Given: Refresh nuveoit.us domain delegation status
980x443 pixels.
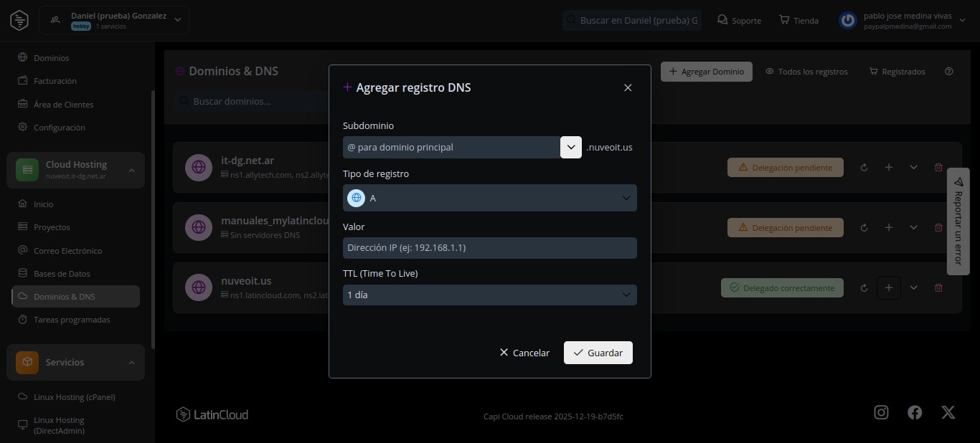Looking at the screenshot, I should [864, 288].
